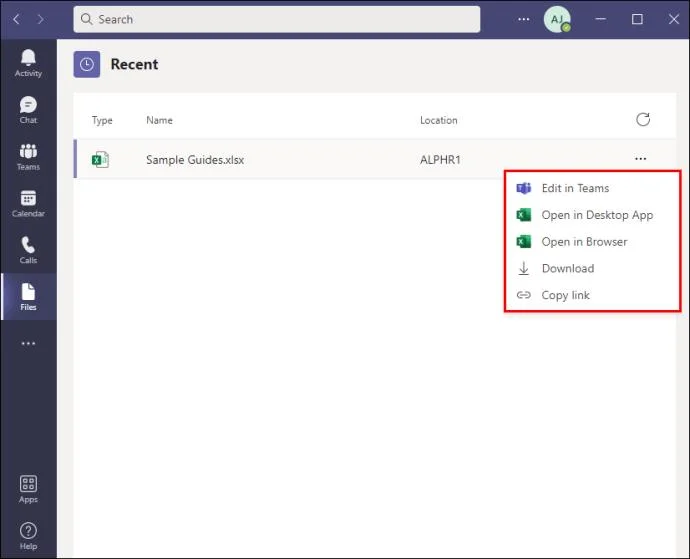The height and width of the screenshot is (559, 690).
Task: Select Copy link from the context menu
Action: point(592,295)
